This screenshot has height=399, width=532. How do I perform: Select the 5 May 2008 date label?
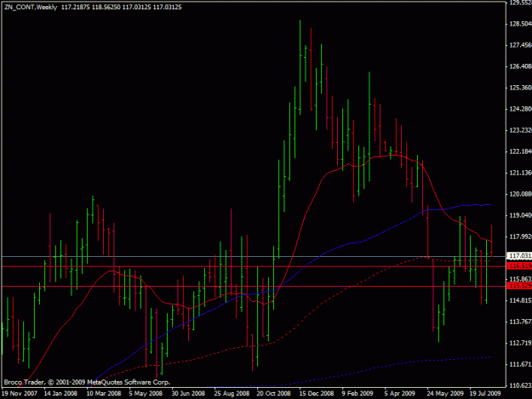click(x=146, y=393)
